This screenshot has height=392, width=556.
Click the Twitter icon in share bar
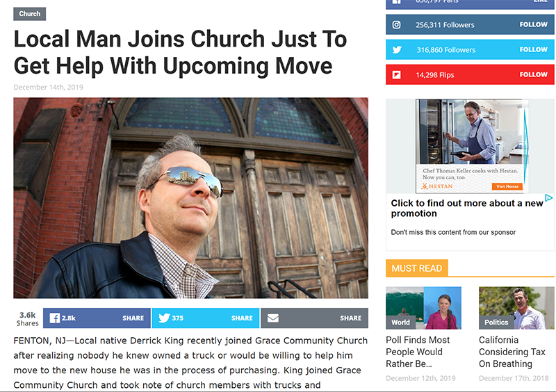point(164,318)
